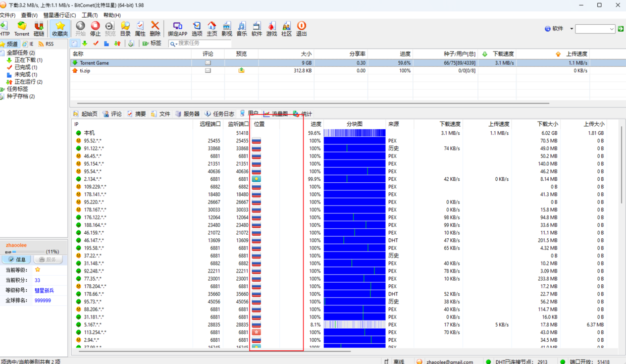This screenshot has height=364, width=626.
Task: Preview the selected download (预览)
Action: [x=110, y=28]
